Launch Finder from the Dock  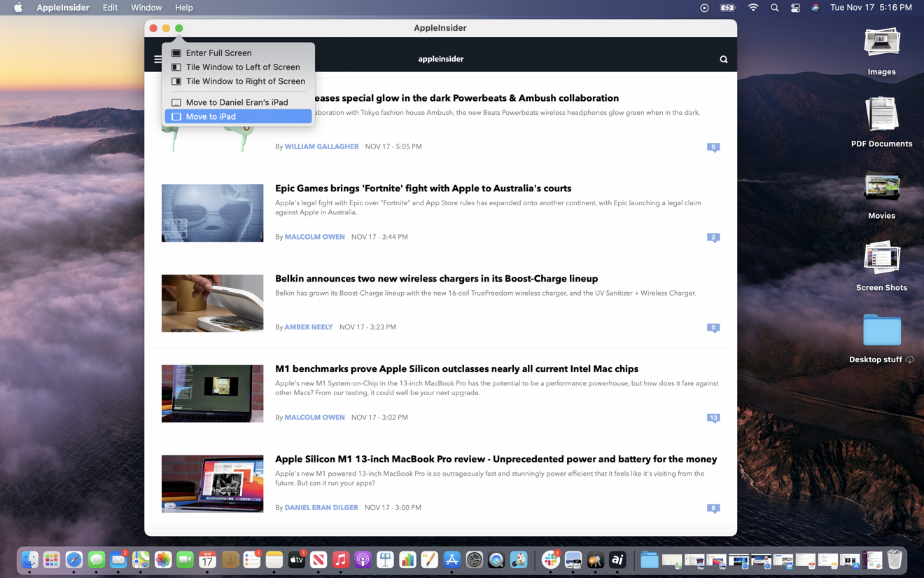pos(29,560)
